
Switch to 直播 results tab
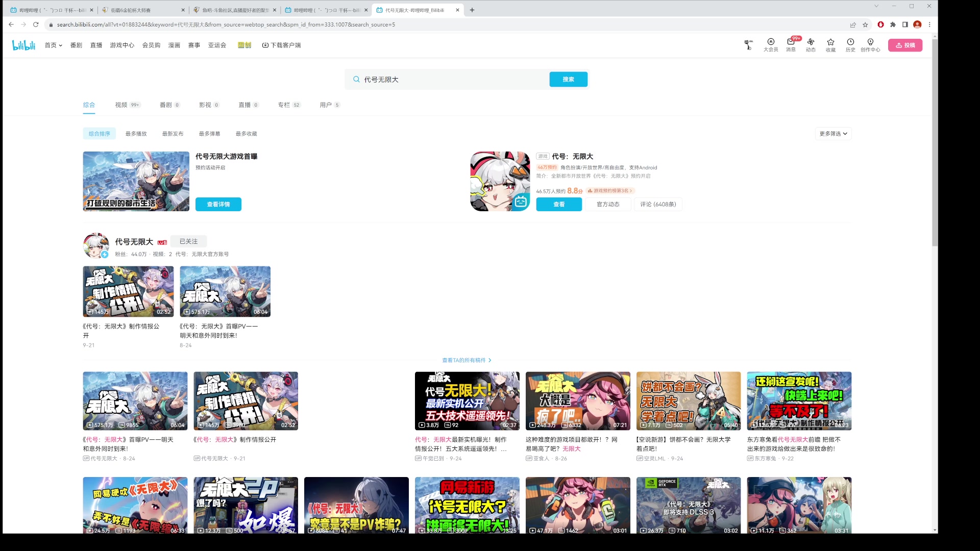click(249, 105)
